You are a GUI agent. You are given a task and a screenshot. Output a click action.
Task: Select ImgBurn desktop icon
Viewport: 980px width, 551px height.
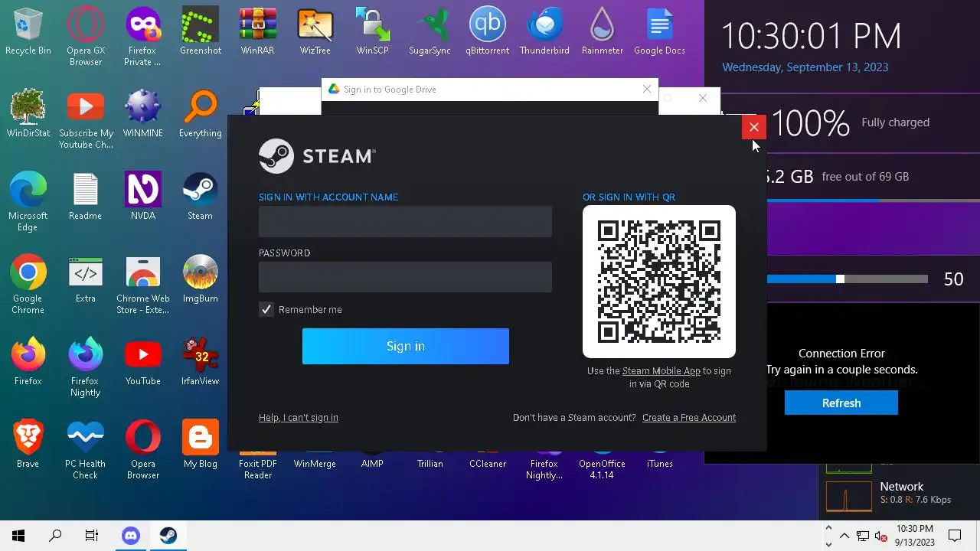[x=201, y=280]
